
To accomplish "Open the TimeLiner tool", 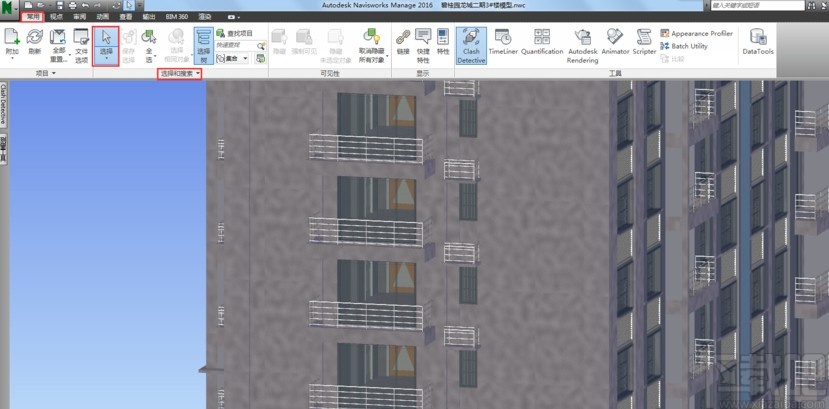I will [503, 44].
